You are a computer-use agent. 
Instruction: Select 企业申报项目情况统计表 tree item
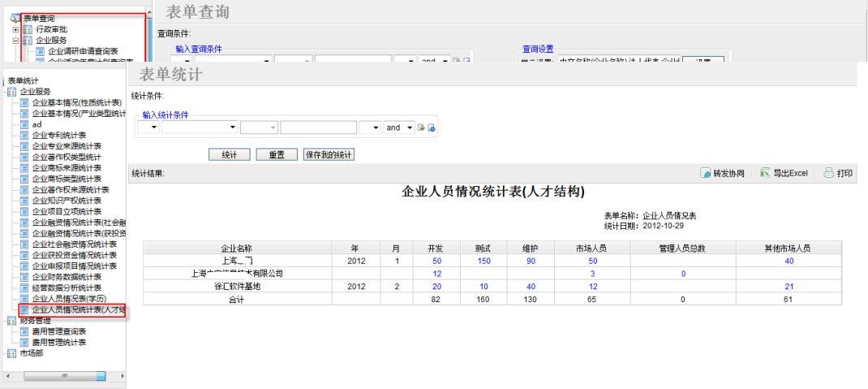(x=74, y=266)
